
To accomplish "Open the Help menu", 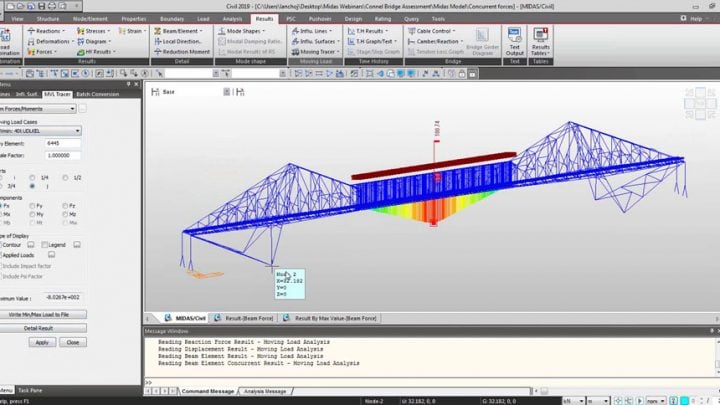I will 696,19.
